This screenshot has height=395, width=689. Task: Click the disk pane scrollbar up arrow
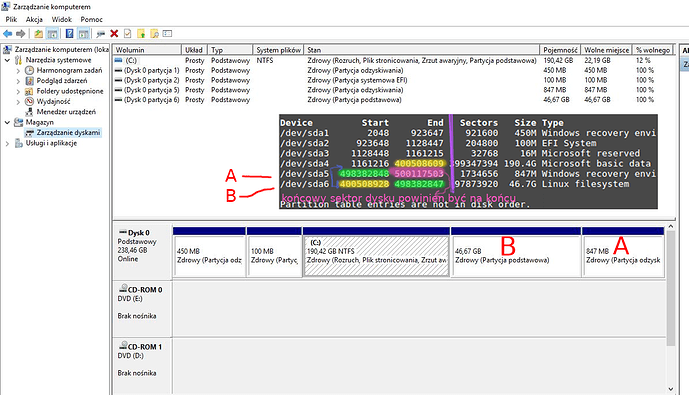pyautogui.click(x=671, y=227)
